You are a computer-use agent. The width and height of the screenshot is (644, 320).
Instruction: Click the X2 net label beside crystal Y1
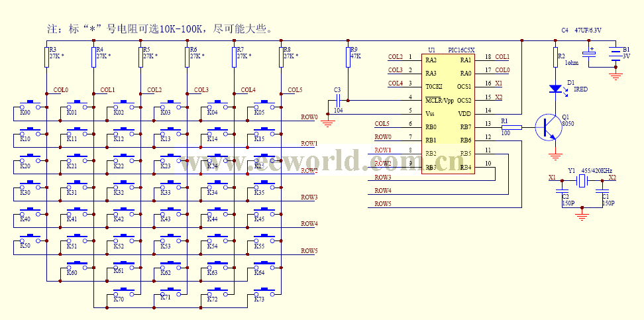[x=612, y=178]
